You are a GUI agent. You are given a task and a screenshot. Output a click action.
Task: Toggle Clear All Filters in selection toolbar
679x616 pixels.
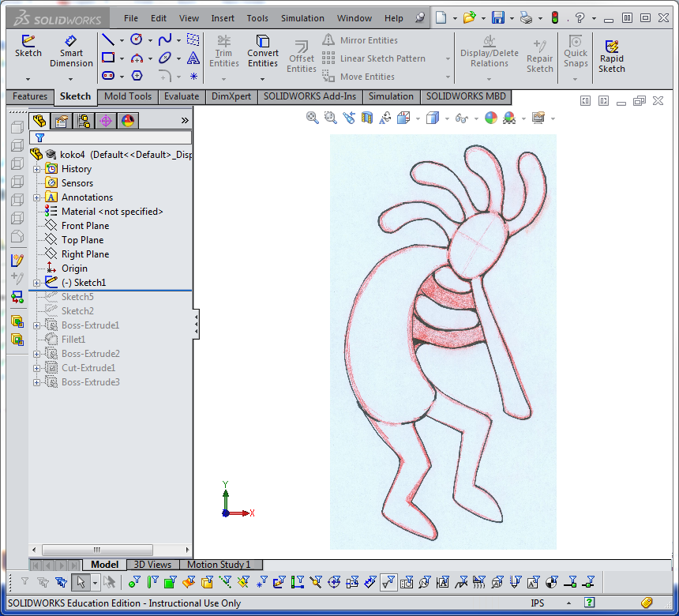tap(43, 582)
